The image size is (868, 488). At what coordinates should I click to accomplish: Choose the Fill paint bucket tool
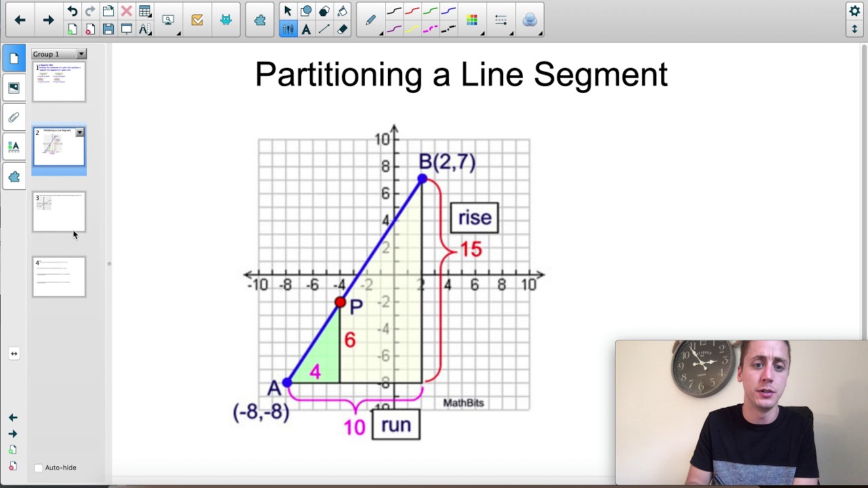point(342,11)
